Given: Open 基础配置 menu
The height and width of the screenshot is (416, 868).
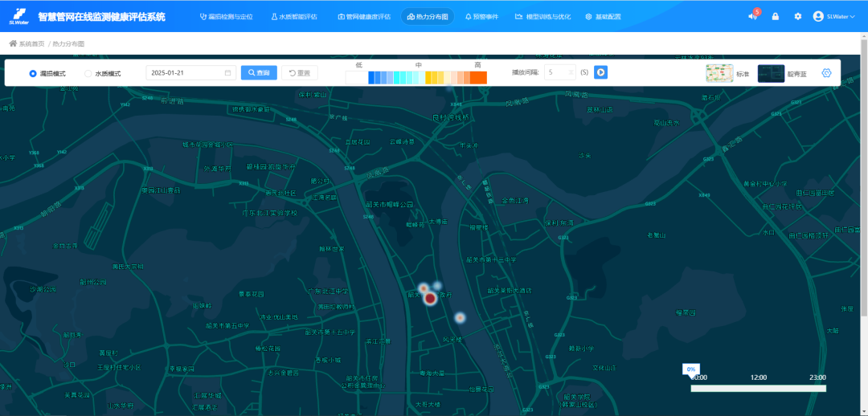Looking at the screenshot, I should point(603,17).
